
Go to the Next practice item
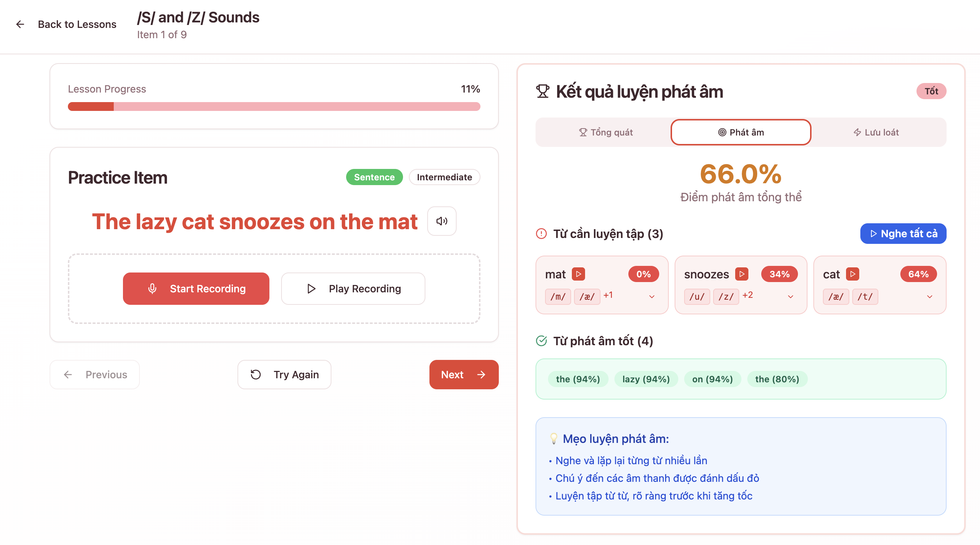click(463, 375)
